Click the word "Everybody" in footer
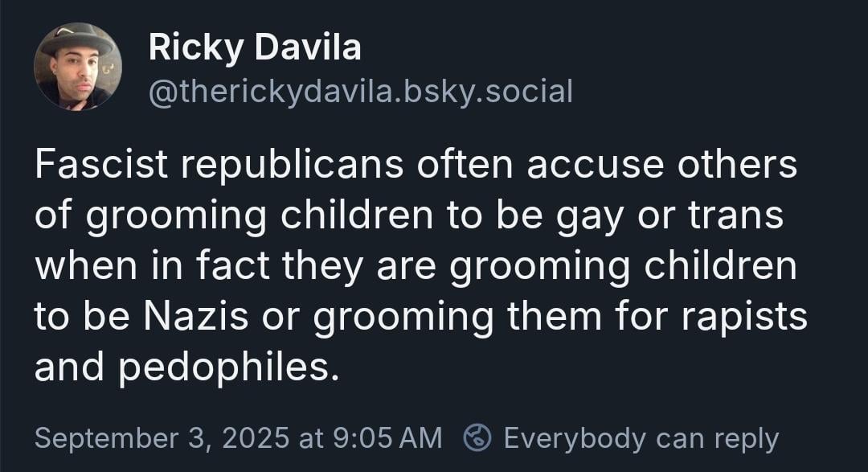 pyautogui.click(x=575, y=439)
